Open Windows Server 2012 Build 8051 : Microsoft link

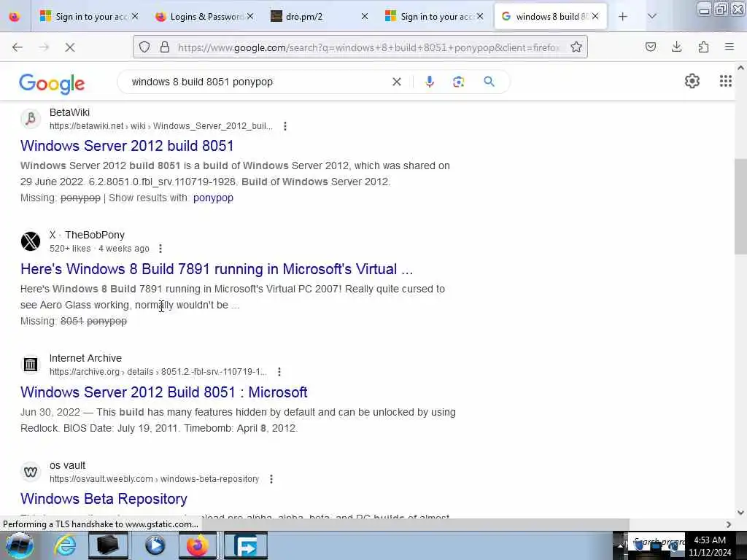click(x=163, y=392)
